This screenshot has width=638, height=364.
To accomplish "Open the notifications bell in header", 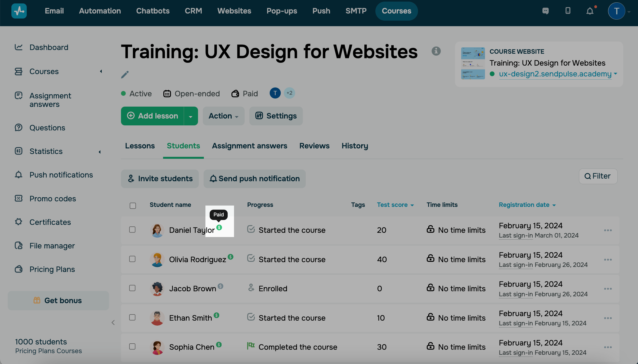I will [590, 11].
